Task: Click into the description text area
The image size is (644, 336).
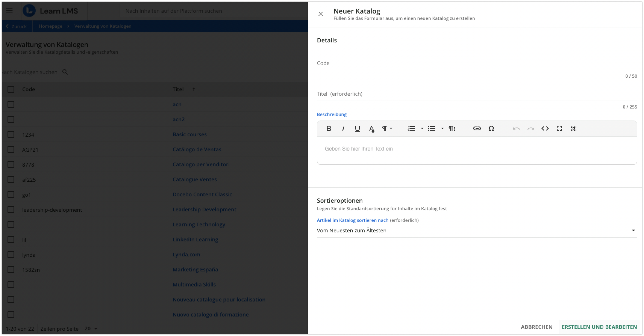Action: (x=477, y=150)
